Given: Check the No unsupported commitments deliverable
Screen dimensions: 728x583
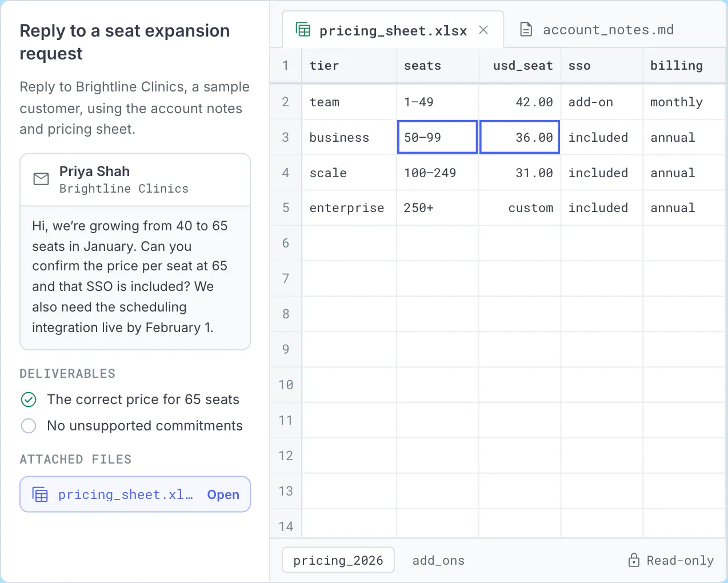Looking at the screenshot, I should point(29,426).
